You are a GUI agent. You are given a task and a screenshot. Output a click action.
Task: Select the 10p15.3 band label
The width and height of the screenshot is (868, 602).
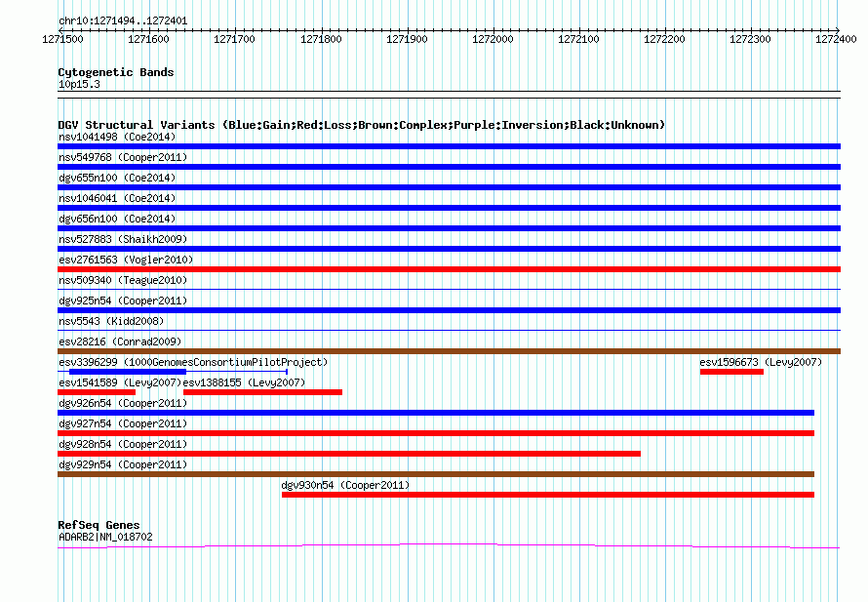click(79, 84)
